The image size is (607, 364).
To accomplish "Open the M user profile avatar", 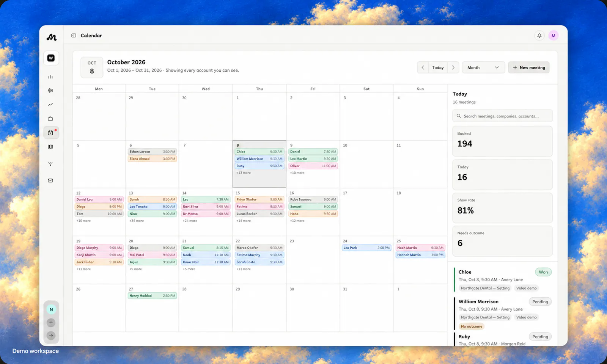I will 554,36.
